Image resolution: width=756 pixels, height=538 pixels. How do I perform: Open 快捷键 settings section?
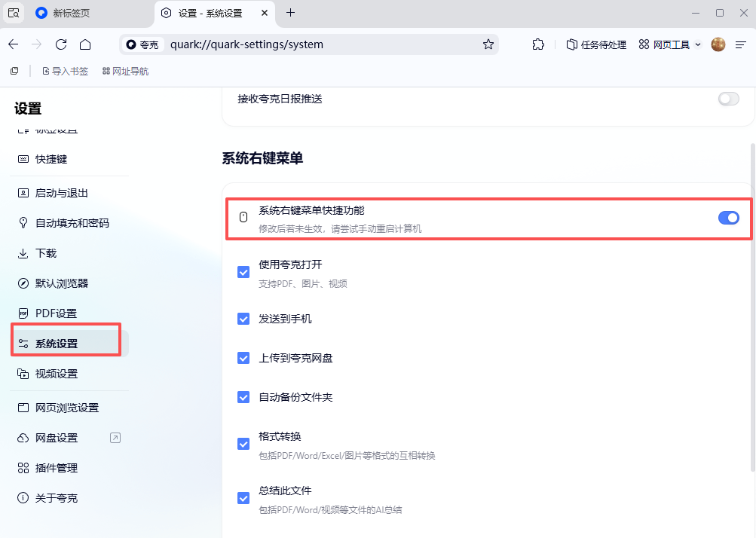click(69, 159)
